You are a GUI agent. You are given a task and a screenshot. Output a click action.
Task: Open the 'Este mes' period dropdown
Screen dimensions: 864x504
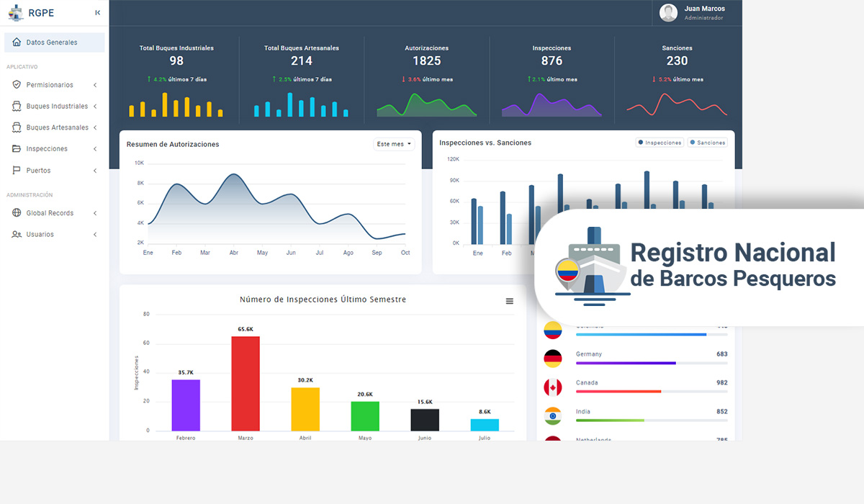pos(394,144)
